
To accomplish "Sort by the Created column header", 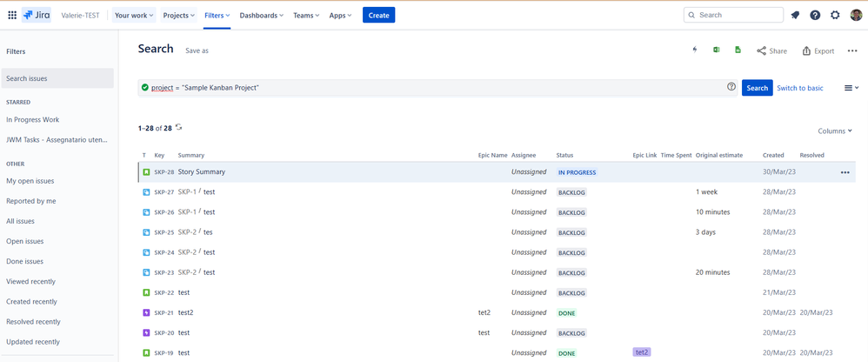I will point(773,156).
